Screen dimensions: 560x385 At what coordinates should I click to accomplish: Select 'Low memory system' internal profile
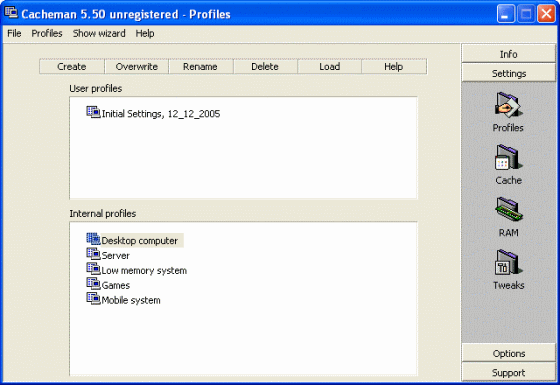(144, 271)
